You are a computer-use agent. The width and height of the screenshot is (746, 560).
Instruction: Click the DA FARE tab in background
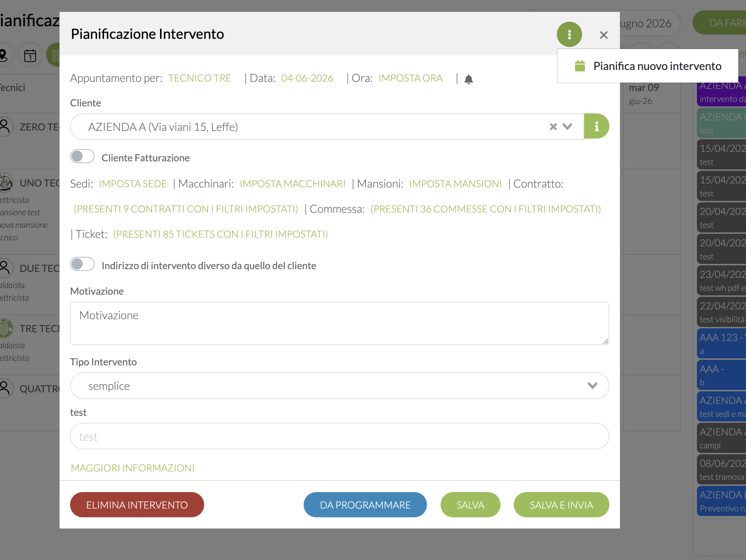(x=720, y=23)
